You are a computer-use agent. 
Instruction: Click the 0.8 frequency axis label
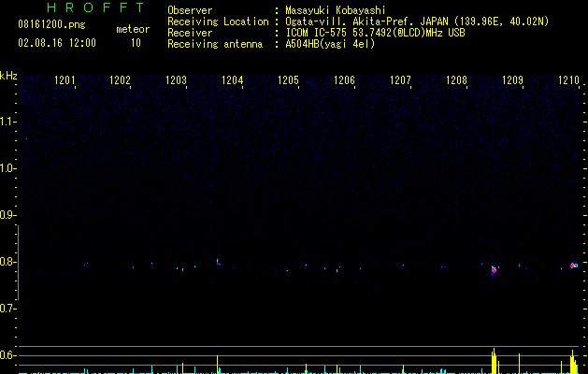pyautogui.click(x=7, y=262)
